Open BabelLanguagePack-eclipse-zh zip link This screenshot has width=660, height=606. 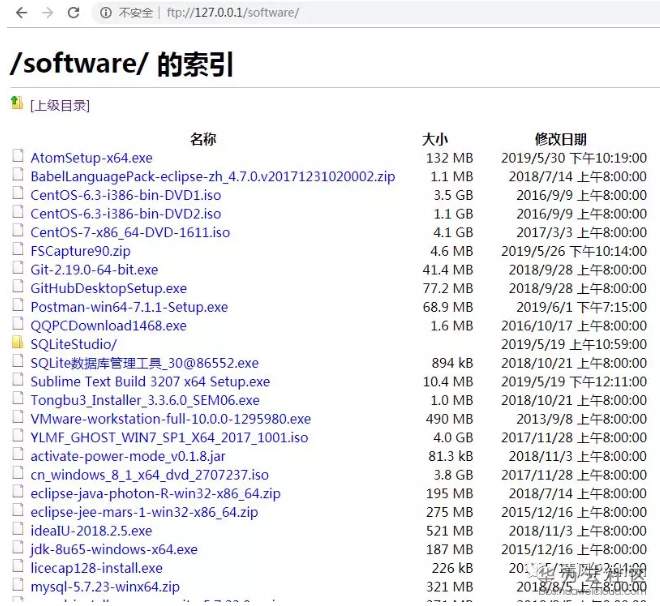pyautogui.click(x=213, y=176)
